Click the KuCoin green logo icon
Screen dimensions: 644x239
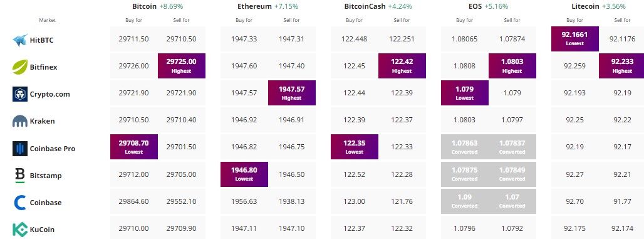point(20,230)
